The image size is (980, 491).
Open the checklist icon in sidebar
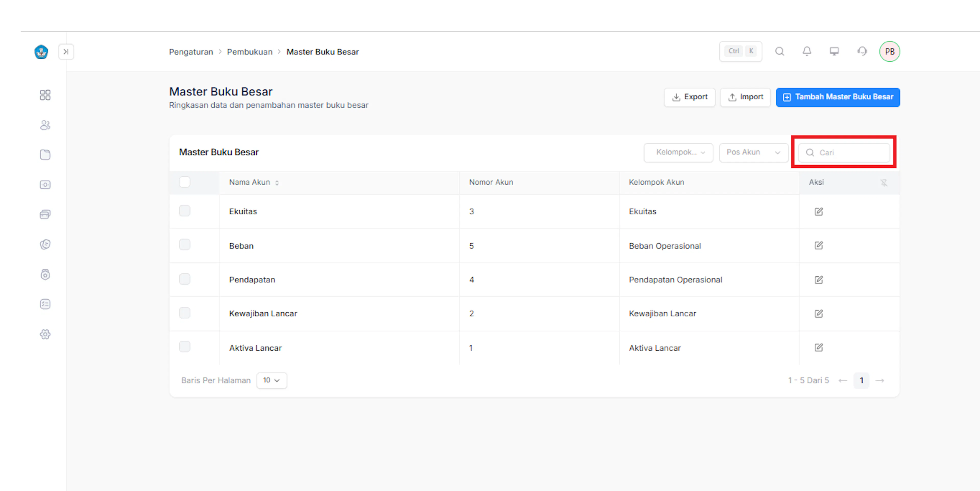pyautogui.click(x=45, y=304)
